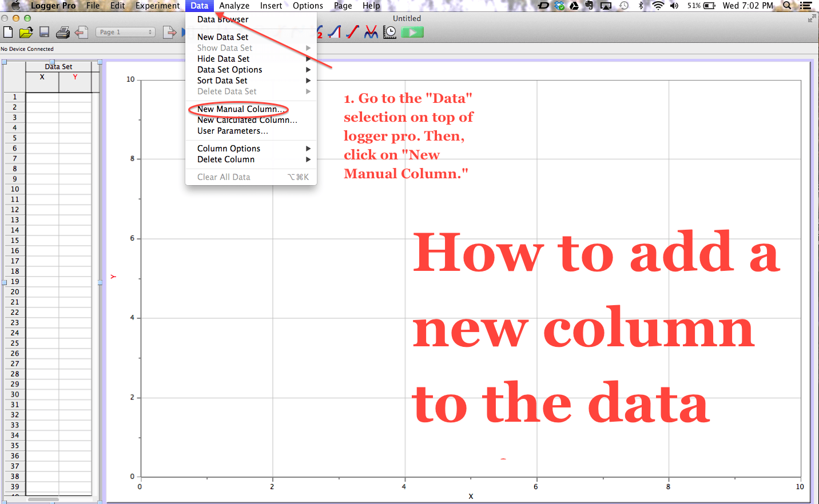This screenshot has width=819, height=504.
Task: Open Spotlight search in the menu bar
Action: [x=787, y=6]
